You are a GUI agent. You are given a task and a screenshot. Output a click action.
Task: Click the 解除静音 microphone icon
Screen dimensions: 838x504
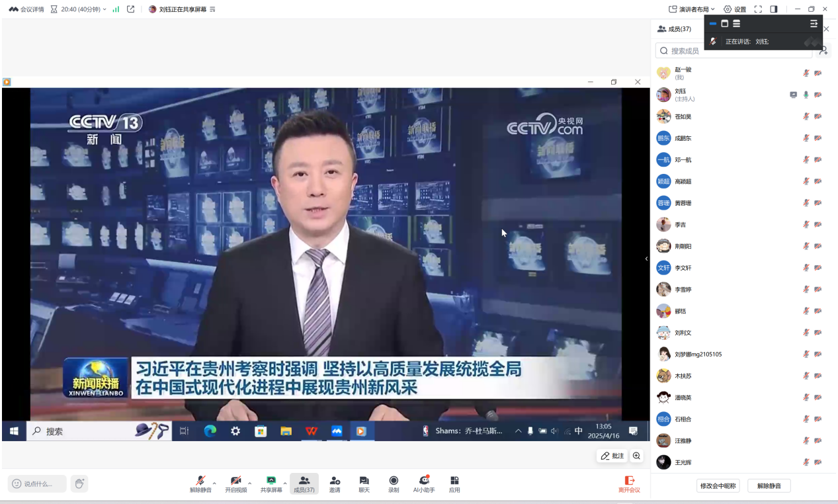(200, 481)
